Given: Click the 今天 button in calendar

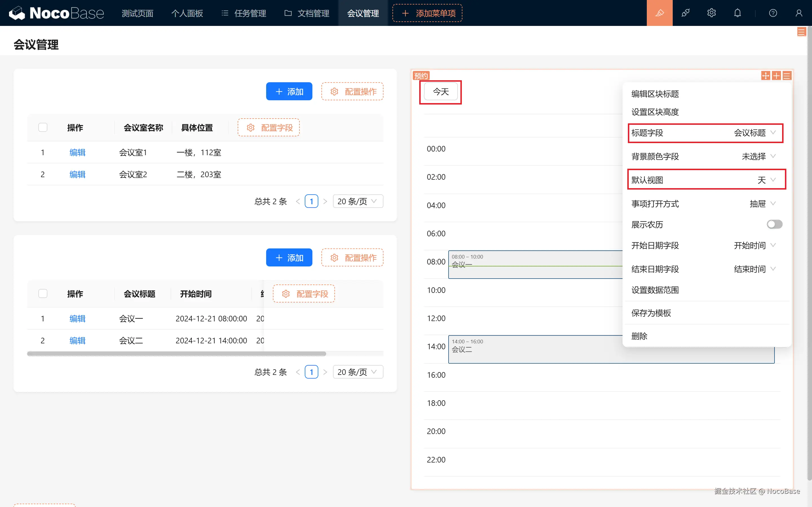Looking at the screenshot, I should pos(441,92).
